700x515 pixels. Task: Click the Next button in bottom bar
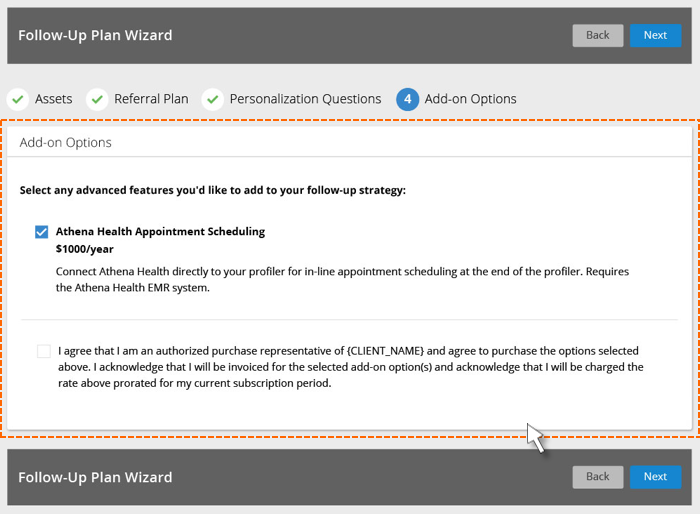point(655,477)
